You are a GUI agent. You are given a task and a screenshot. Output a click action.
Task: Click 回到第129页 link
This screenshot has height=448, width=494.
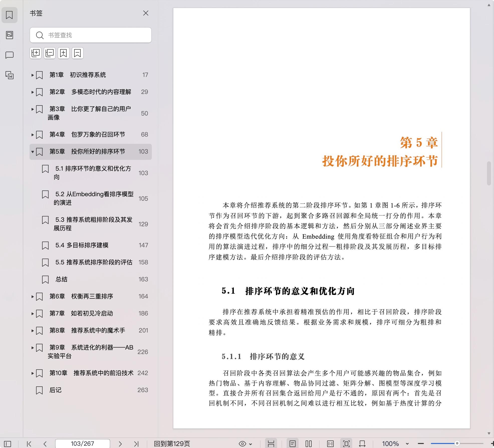[172, 443]
